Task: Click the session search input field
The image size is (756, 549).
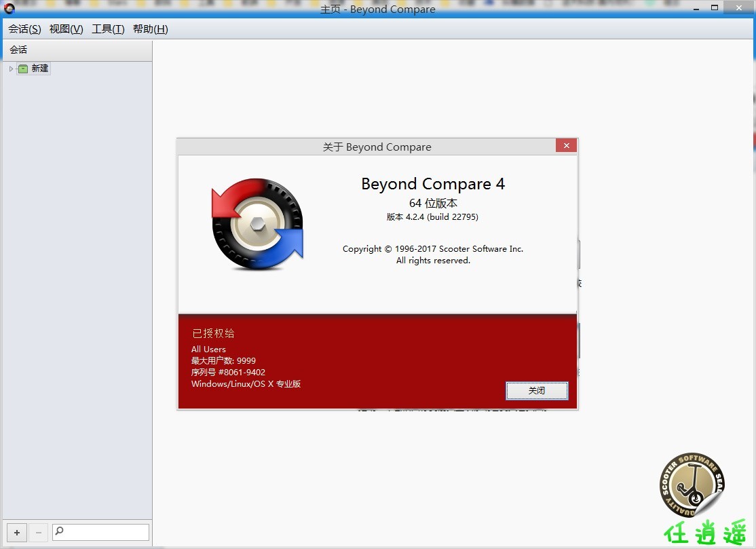Action: point(100,532)
